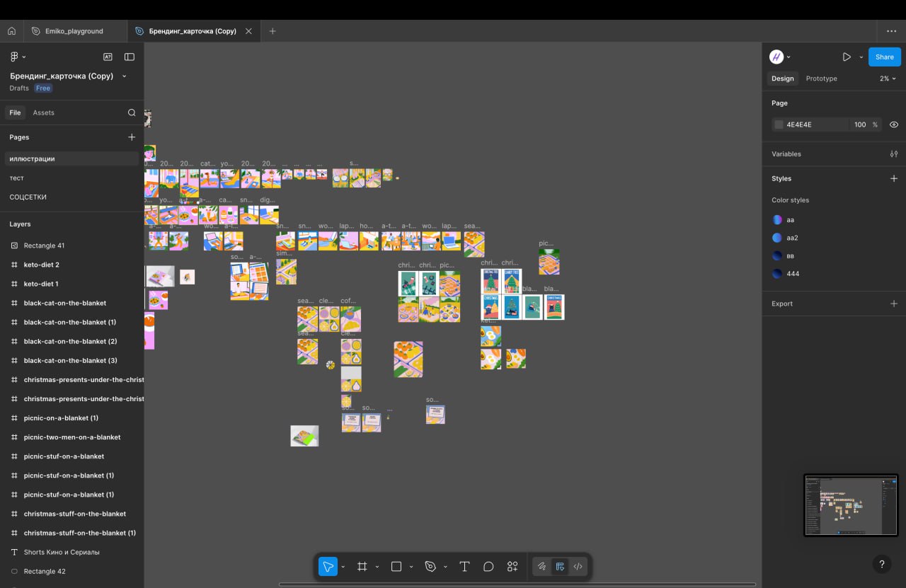Open the Assets tab
The width and height of the screenshot is (906, 588).
[x=43, y=113]
